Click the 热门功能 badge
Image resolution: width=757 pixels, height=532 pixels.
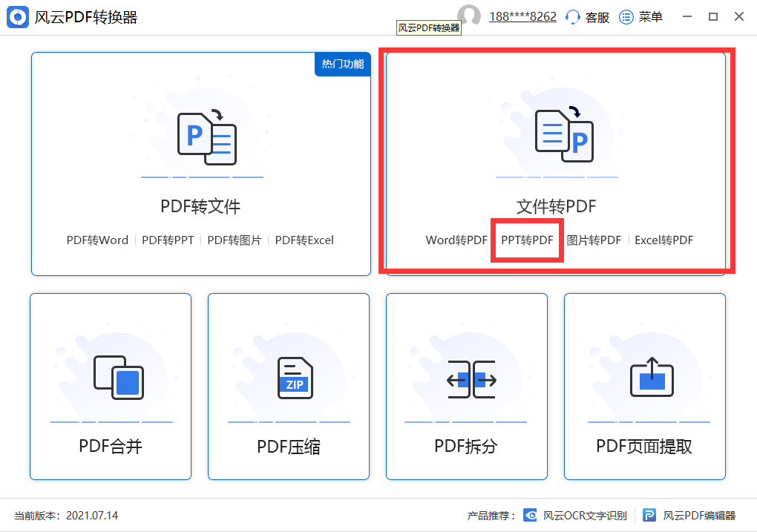(343, 64)
